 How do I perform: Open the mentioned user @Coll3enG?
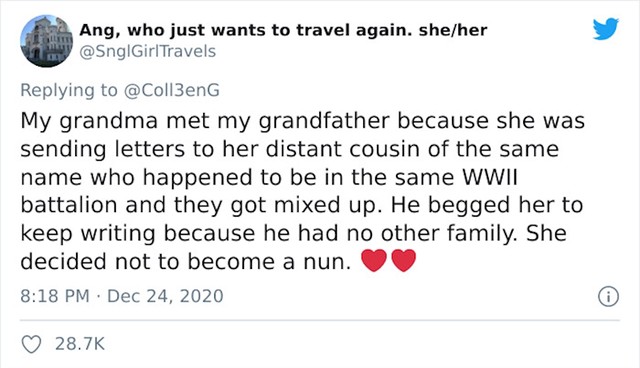(x=171, y=90)
